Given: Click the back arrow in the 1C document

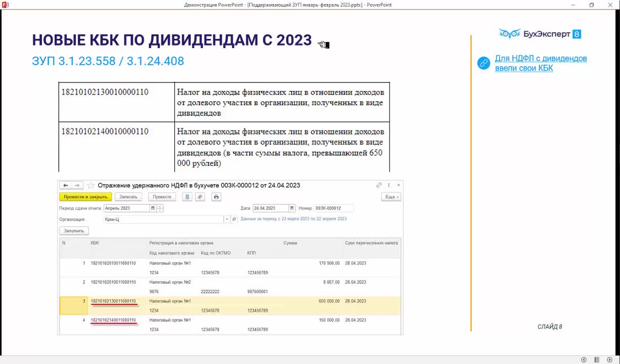Looking at the screenshot, I should coord(66,186).
